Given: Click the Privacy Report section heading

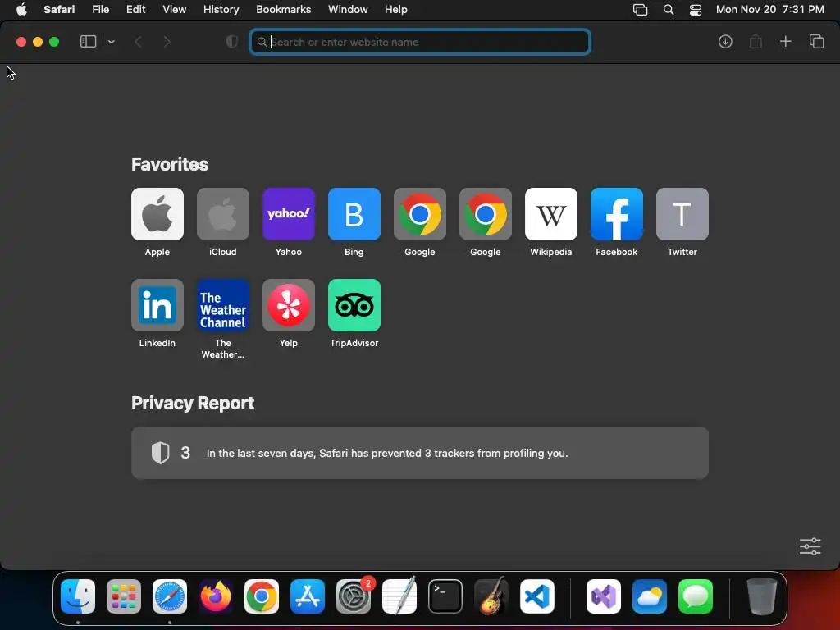Looking at the screenshot, I should click(x=193, y=403).
